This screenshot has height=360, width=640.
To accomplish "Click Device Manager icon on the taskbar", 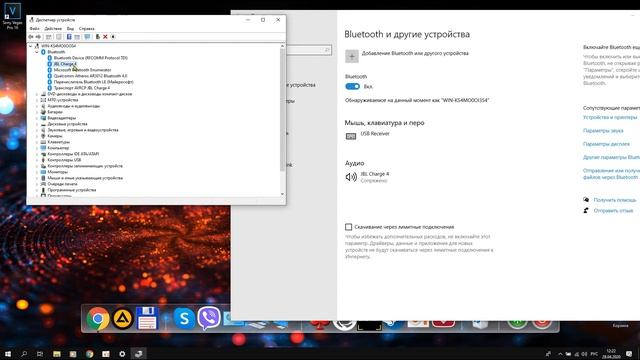I will [x=139, y=354].
